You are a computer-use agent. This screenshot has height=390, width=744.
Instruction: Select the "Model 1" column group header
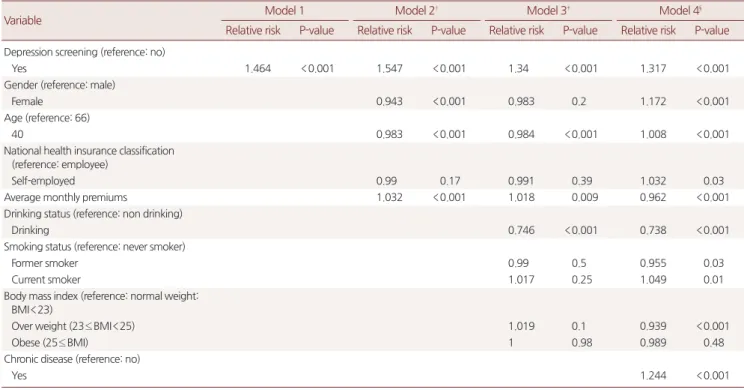284,10
